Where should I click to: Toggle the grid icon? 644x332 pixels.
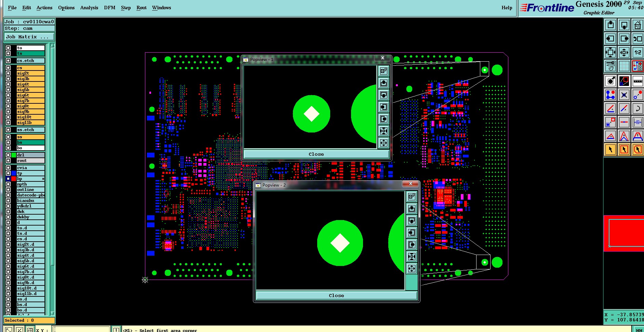(624, 66)
